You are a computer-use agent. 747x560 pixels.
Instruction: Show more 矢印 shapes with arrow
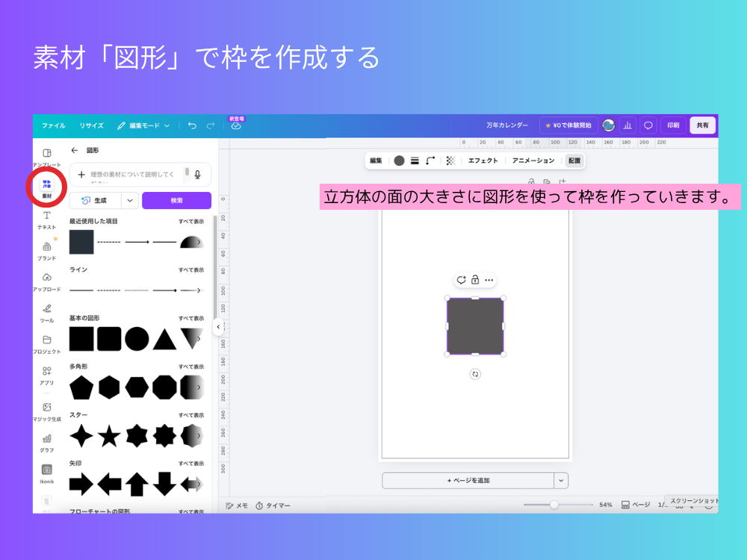[199, 485]
